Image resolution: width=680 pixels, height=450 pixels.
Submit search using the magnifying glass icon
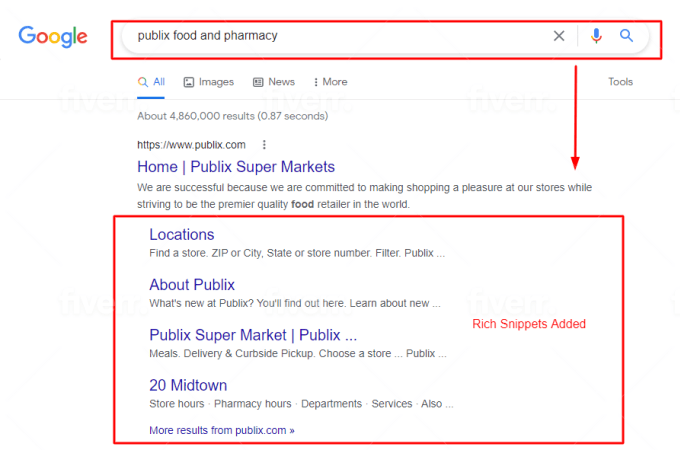coord(626,36)
